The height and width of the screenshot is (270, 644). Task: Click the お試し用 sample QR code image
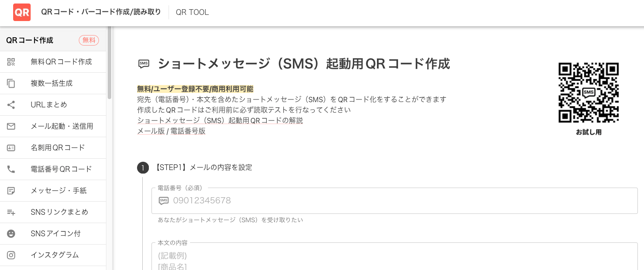coord(588,92)
